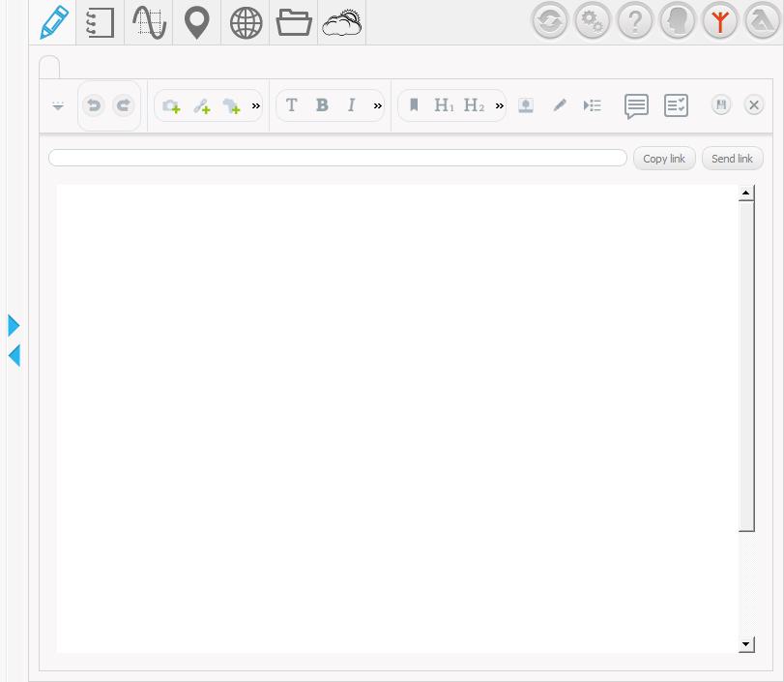
Task: Click the vertical scrollbar thumb
Action: (746, 366)
